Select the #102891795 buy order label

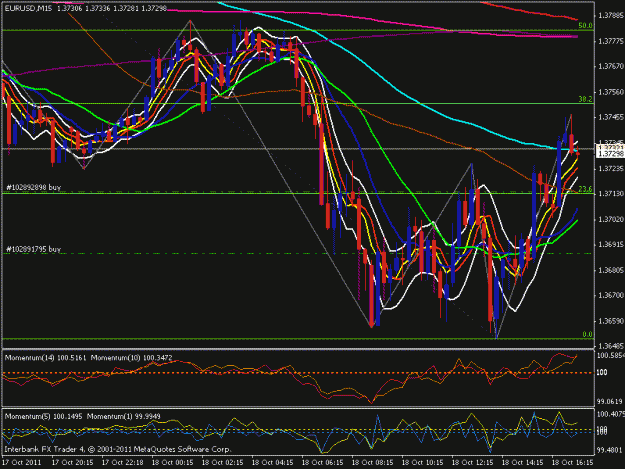coord(33,249)
